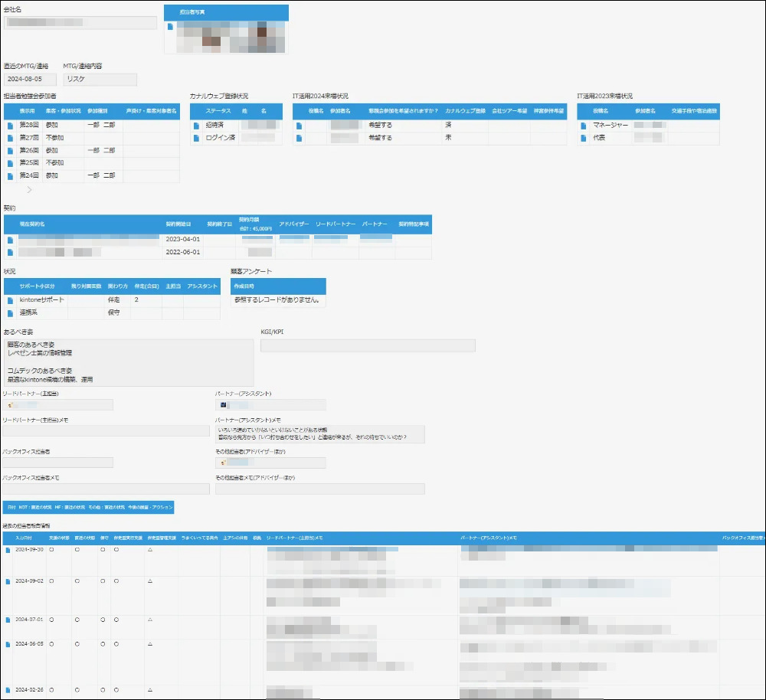Click the あるべき姿 text area

click(129, 362)
